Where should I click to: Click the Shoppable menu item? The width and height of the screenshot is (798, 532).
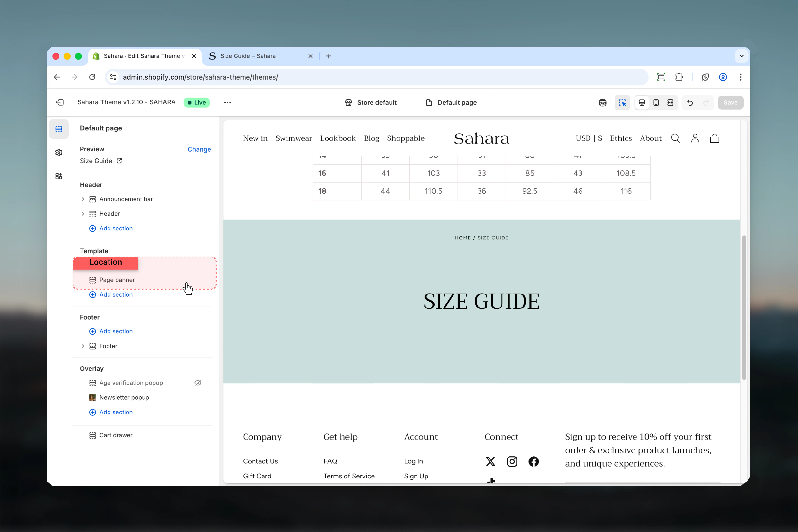coord(406,138)
